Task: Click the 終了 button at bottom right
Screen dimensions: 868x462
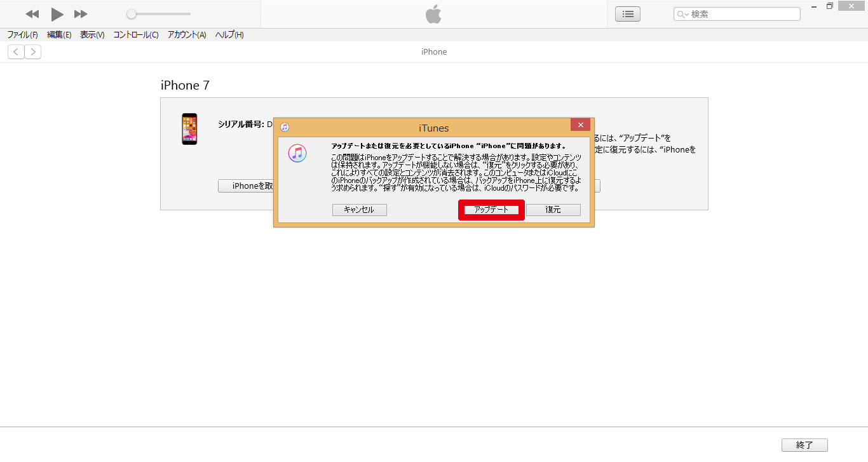Action: [x=804, y=445]
